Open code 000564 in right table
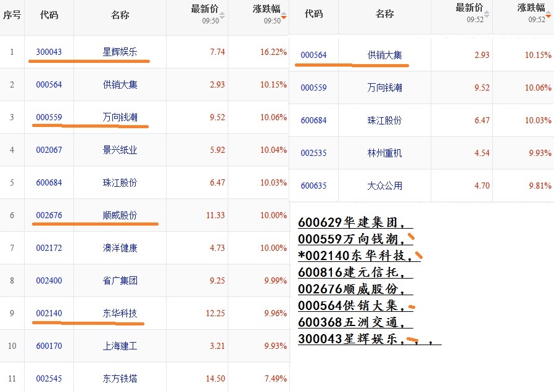Viewport: 554px width, 392px height. click(313, 55)
